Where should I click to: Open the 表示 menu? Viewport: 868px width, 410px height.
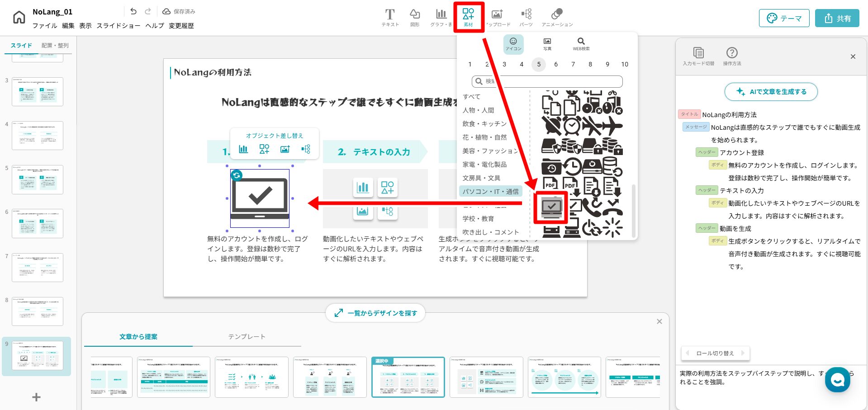click(x=85, y=26)
